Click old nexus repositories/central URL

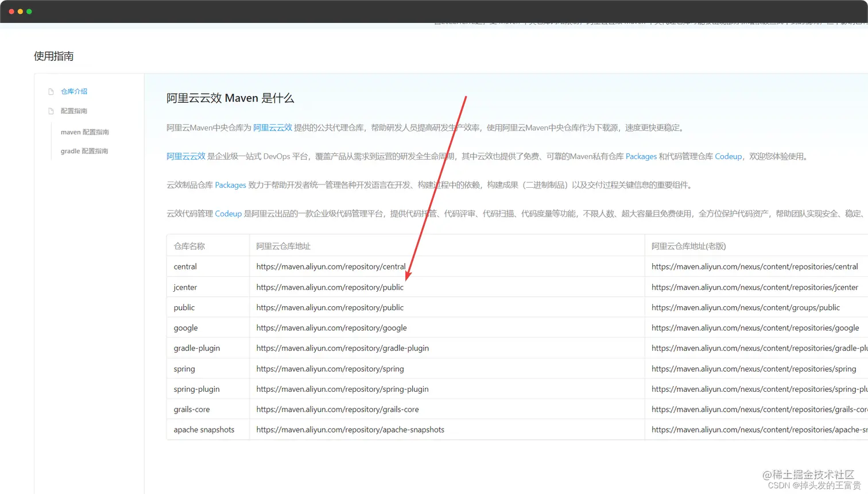pos(755,267)
